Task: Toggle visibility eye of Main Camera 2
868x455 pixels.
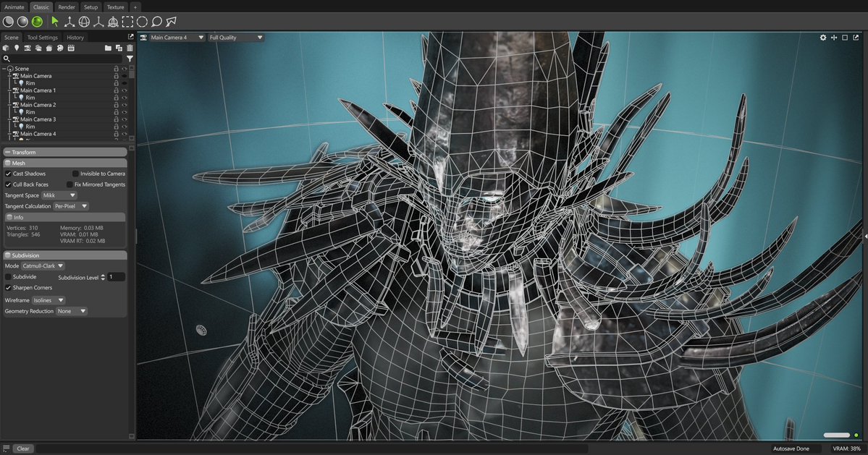Action: point(125,104)
